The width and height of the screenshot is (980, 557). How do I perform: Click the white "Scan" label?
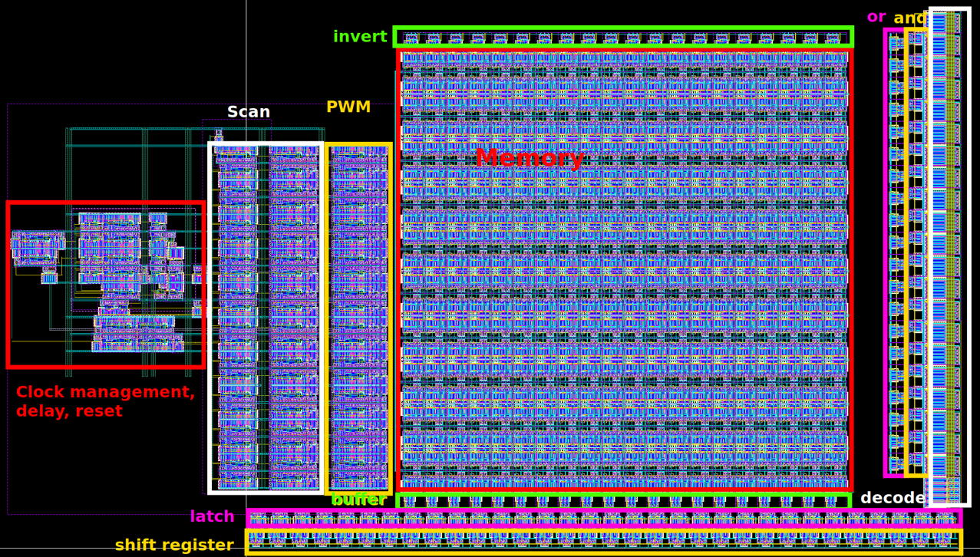pyautogui.click(x=248, y=113)
